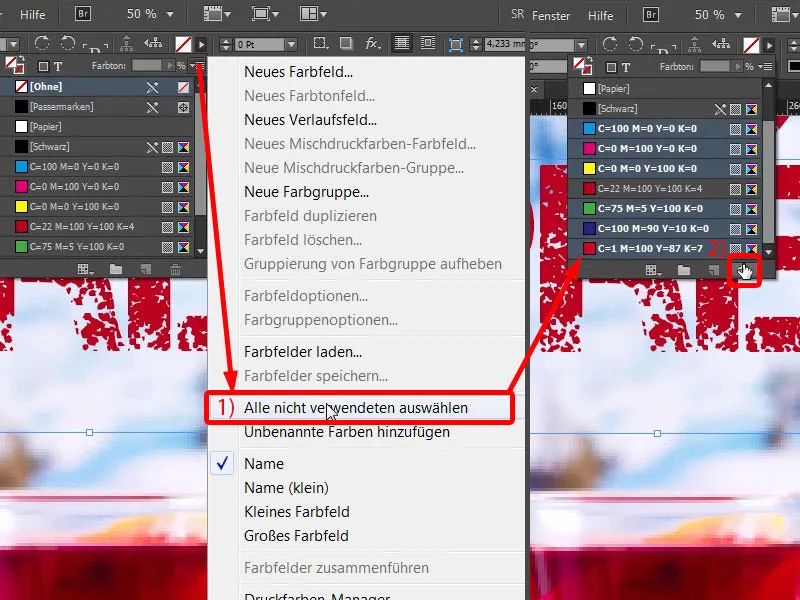Click new color group folder, left panel
Image resolution: width=800 pixels, height=600 pixels.
116,269
